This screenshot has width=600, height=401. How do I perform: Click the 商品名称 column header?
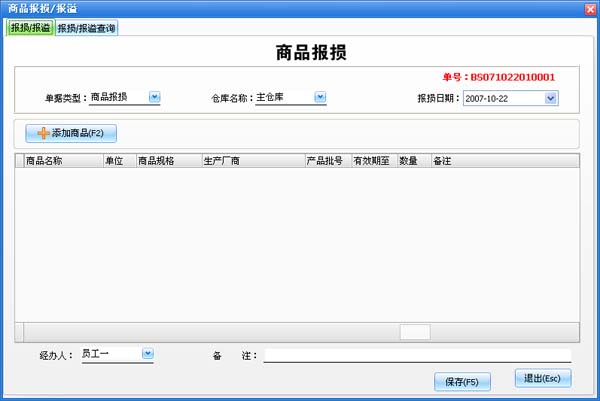point(62,160)
